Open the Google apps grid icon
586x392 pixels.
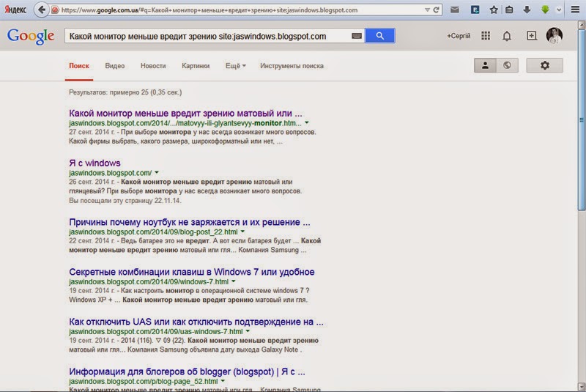(x=486, y=36)
